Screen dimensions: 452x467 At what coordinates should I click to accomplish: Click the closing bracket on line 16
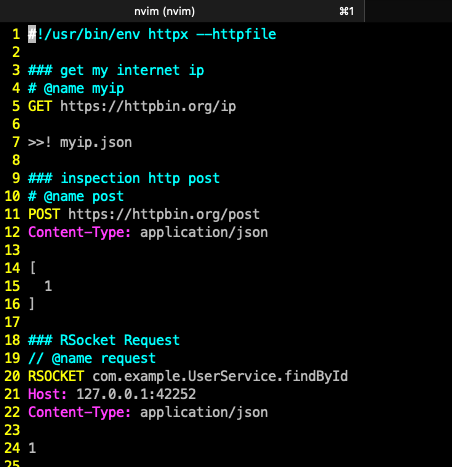32,304
